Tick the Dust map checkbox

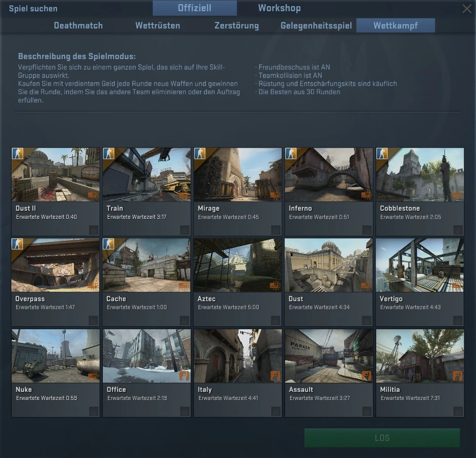(x=367, y=320)
